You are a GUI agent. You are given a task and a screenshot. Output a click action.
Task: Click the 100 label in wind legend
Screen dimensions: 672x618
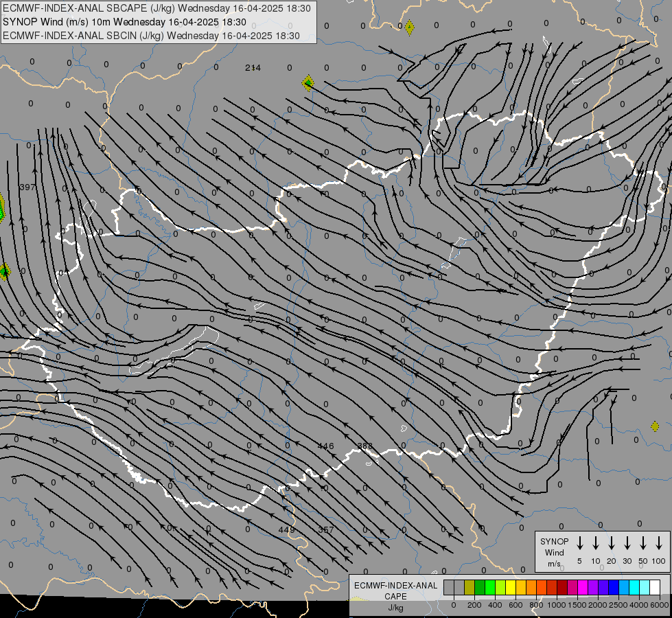659,561
